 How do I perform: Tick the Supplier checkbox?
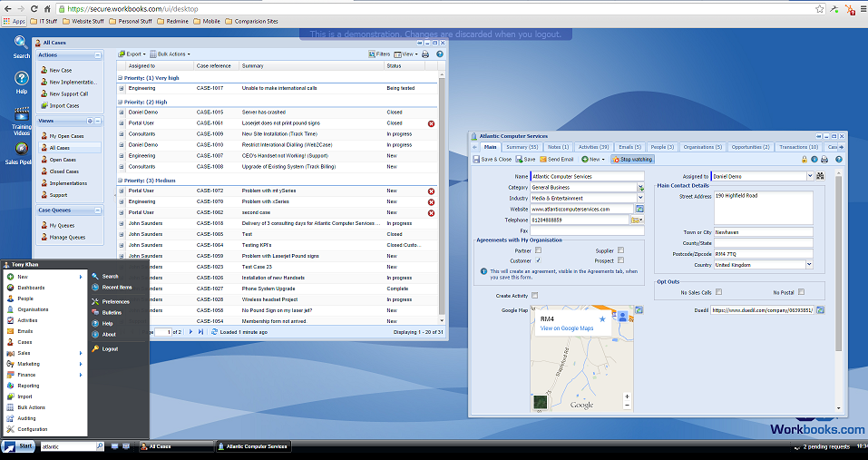[x=620, y=250]
